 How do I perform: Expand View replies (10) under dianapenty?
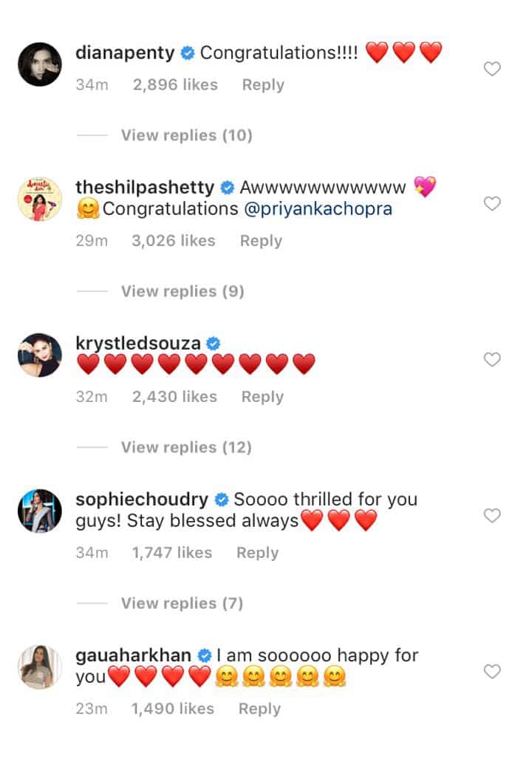[187, 135]
